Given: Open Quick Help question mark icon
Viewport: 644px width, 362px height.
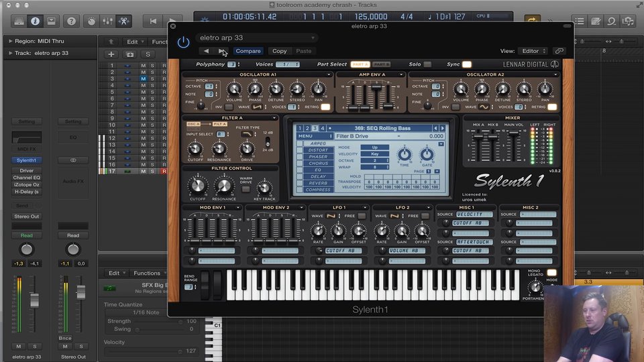Looking at the screenshot, I should (x=72, y=21).
